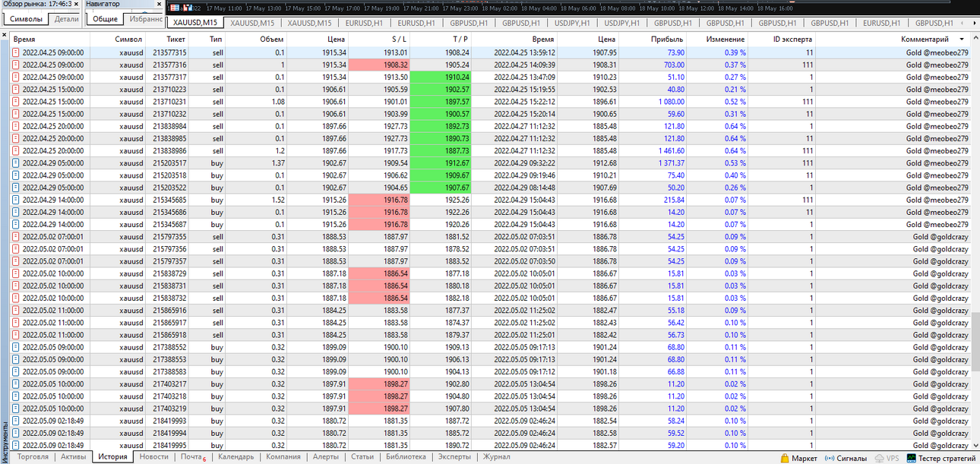Open Сигналы from the status bar
This screenshot has width=980, height=464.
(x=846, y=458)
